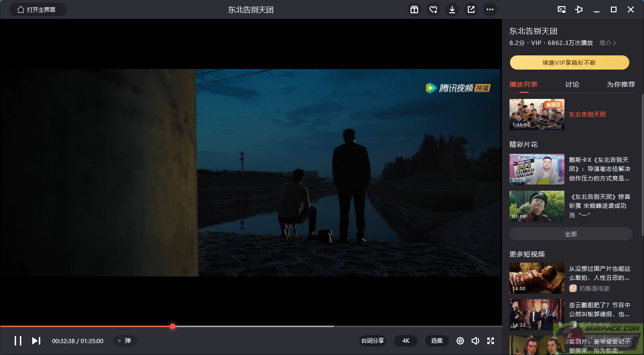Click the 《东北告别天团》惊喜彩蛋 clip title text
The image size is (644, 355).
point(599,206)
